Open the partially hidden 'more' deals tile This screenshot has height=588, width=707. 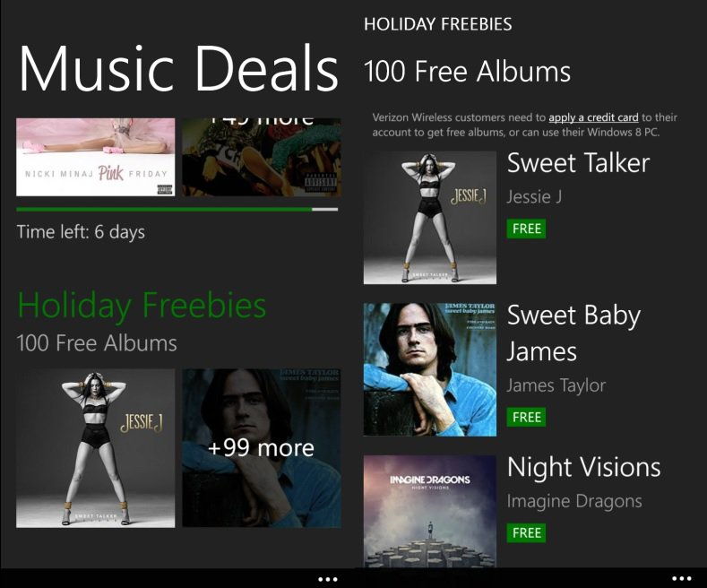pos(262,157)
